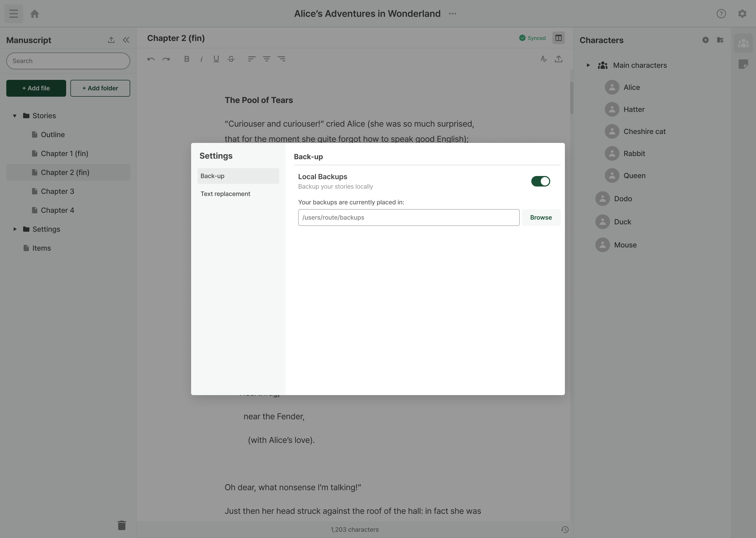Align text right
This screenshot has height=538, width=756.
(281, 59)
